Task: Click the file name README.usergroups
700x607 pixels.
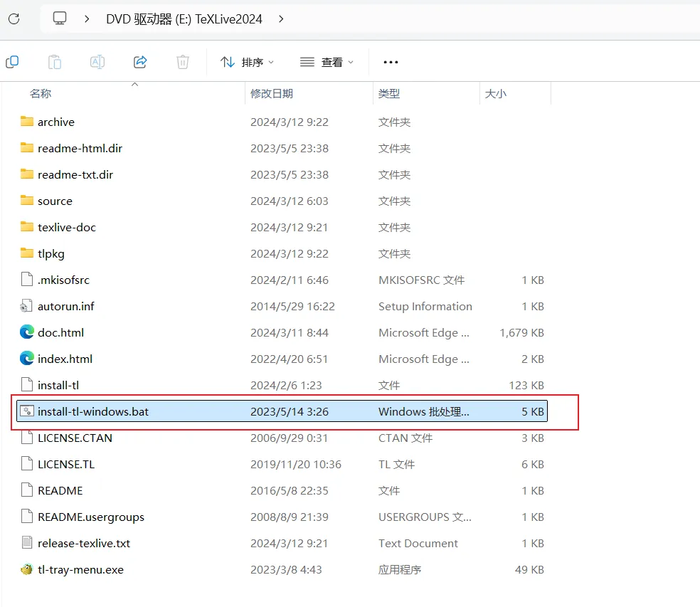Action: pyautogui.click(x=91, y=517)
